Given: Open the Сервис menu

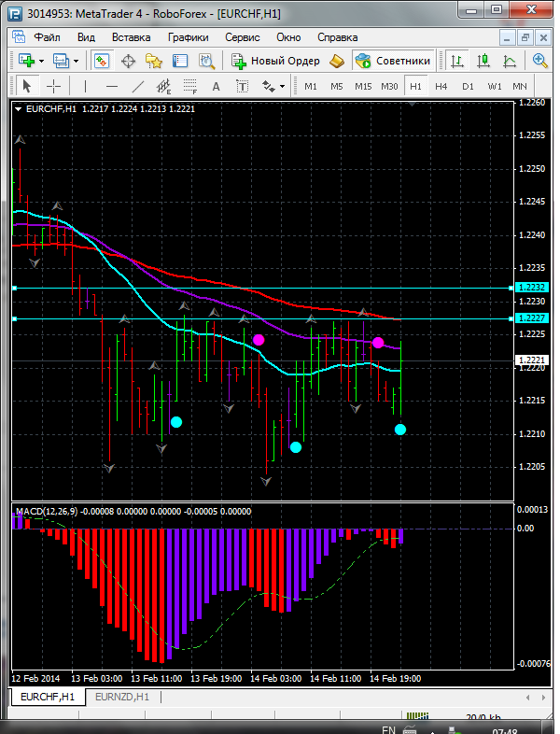Looking at the screenshot, I should 243,37.
